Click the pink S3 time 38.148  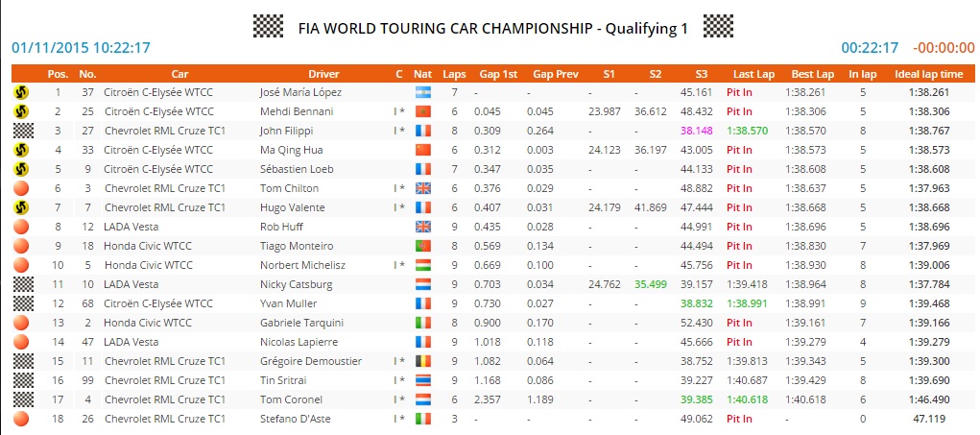pos(695,131)
